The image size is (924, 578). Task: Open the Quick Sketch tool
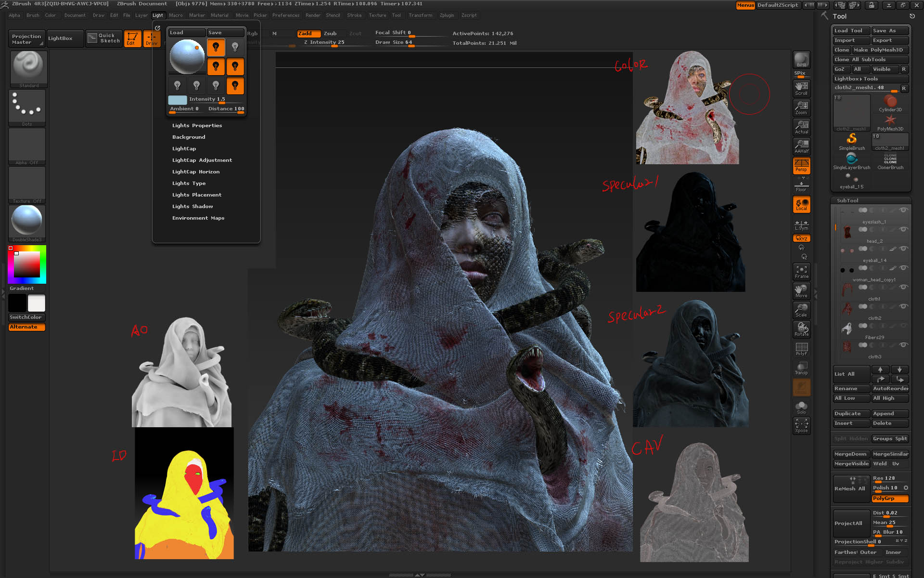(x=103, y=39)
